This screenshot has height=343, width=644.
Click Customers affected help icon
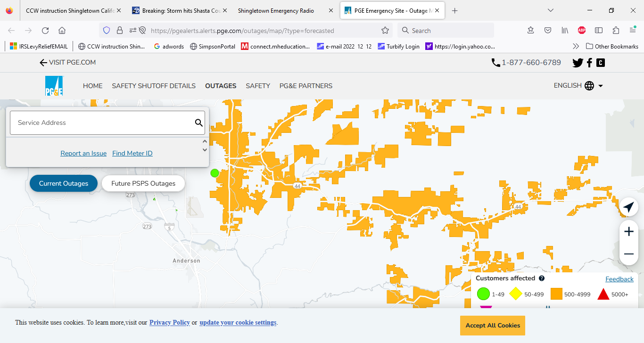click(x=542, y=278)
